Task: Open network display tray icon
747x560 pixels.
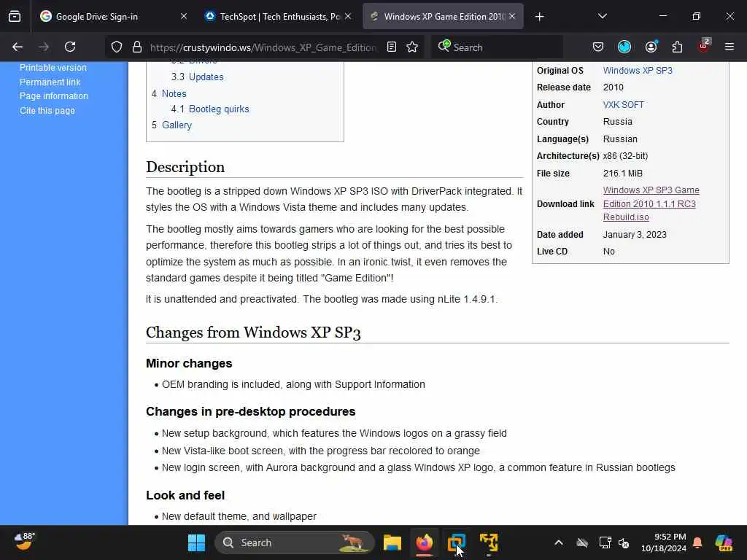Action: (605, 542)
